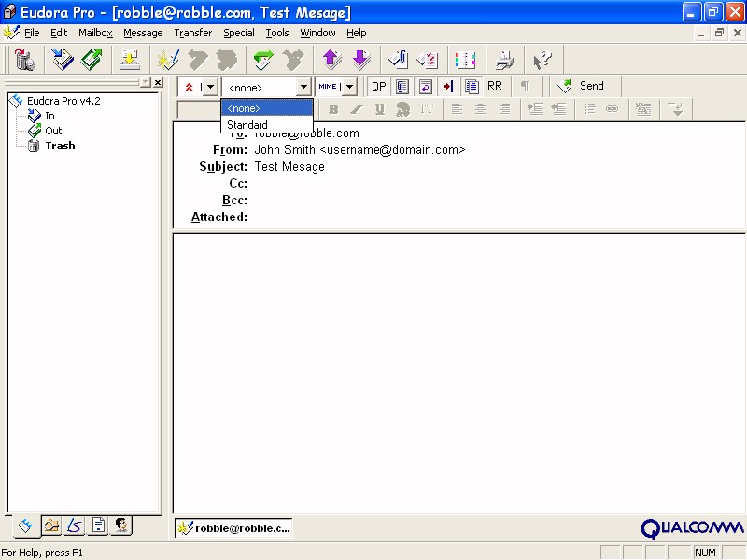Increase paragraph indent

click(535, 109)
